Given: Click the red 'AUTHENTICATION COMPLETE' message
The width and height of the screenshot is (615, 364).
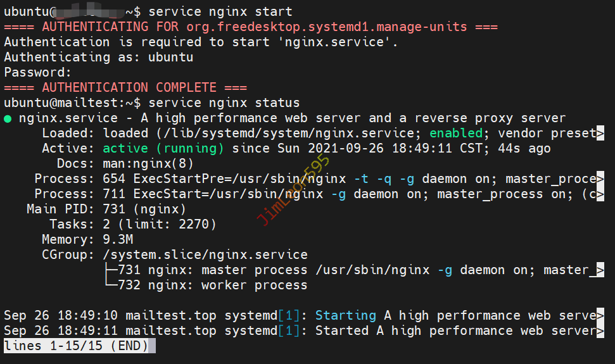Looking at the screenshot, I should pyautogui.click(x=125, y=87).
